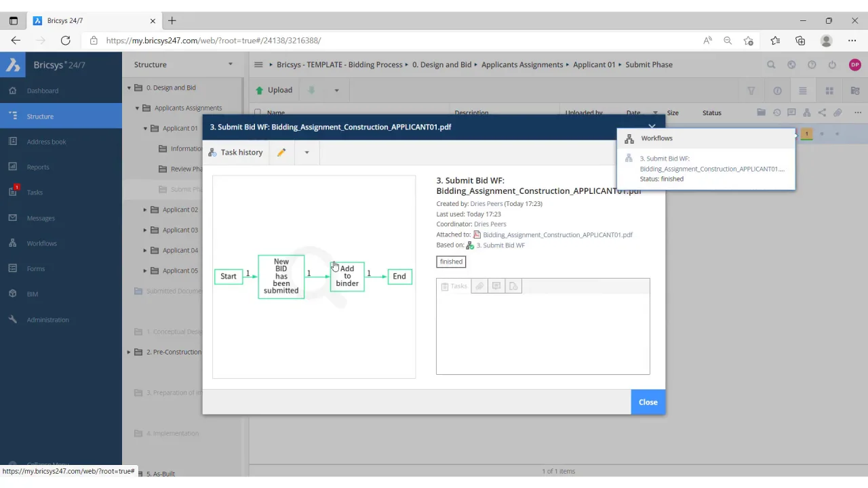Image resolution: width=868 pixels, height=488 pixels.
Task: Switch to grid thumbnails view icon
Action: pos(829,91)
